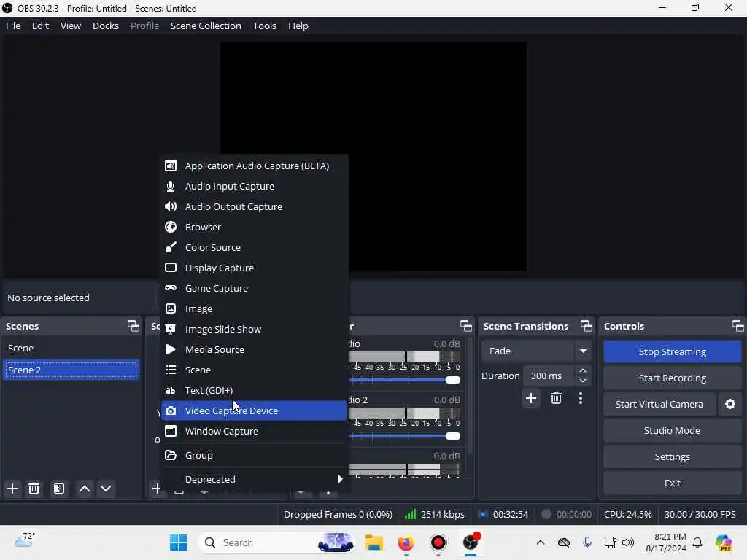Open transition properties three-dot menu
Image resolution: width=747 pixels, height=560 pixels.
point(580,398)
